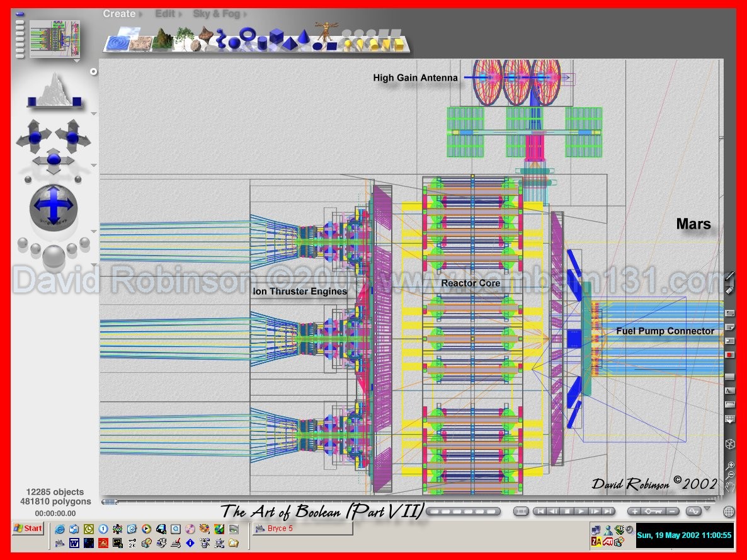
Task: Add the yellow cube parallel light
Action: [x=399, y=44]
